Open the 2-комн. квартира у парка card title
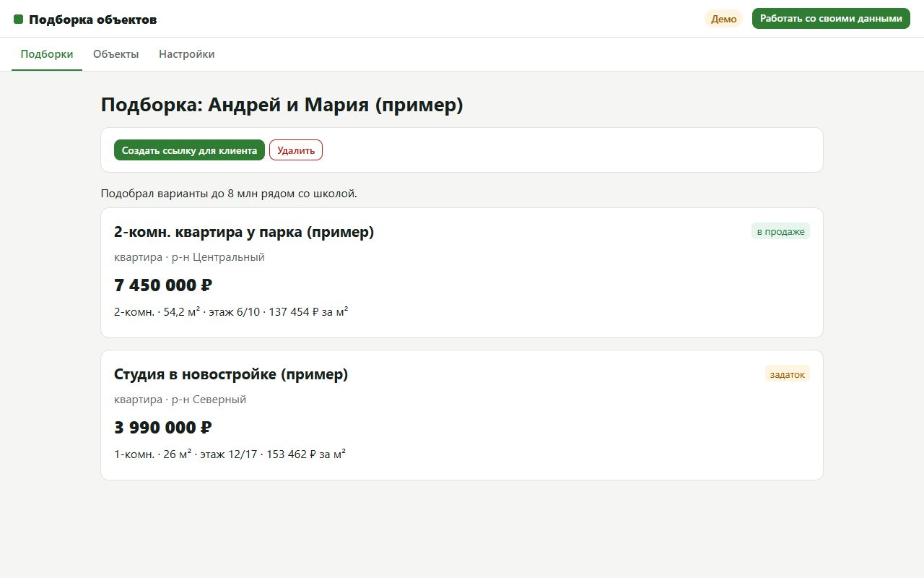Screen dimensions: 924x578 pos(244,232)
